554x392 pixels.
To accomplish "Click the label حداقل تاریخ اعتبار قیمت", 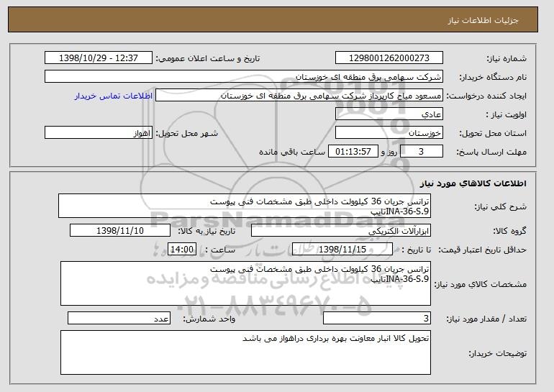I will tap(483, 250).
